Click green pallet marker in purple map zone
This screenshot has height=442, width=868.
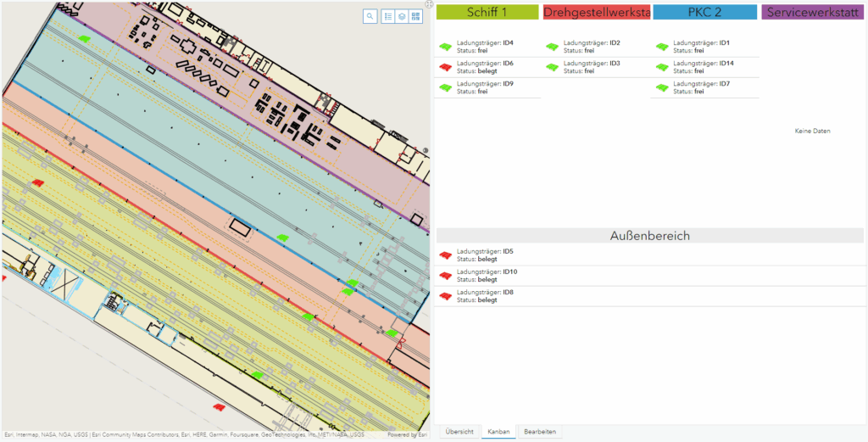pyautogui.click(x=84, y=39)
